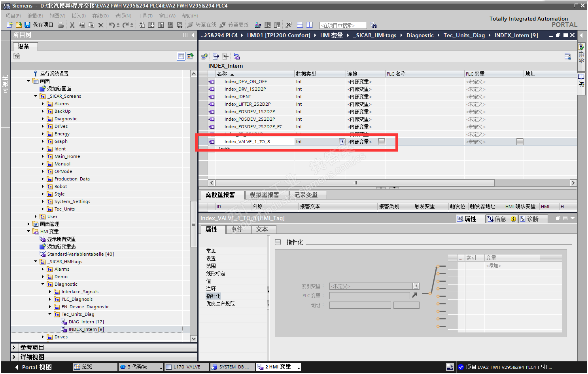Open the 总览 taskbar button
This screenshot has height=374, width=588.
(95, 367)
